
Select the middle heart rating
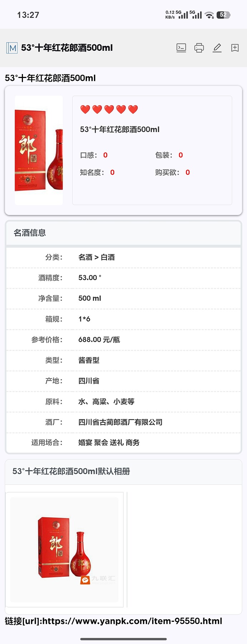click(x=109, y=109)
